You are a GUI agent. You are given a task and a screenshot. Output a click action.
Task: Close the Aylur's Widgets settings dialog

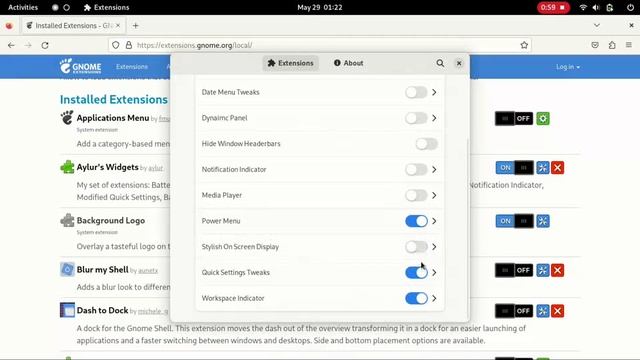(x=459, y=63)
